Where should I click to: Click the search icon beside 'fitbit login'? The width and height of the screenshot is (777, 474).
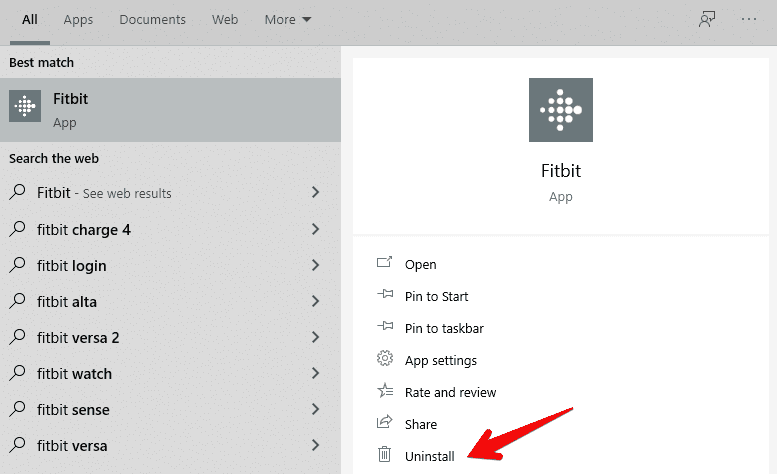pyautogui.click(x=17, y=265)
